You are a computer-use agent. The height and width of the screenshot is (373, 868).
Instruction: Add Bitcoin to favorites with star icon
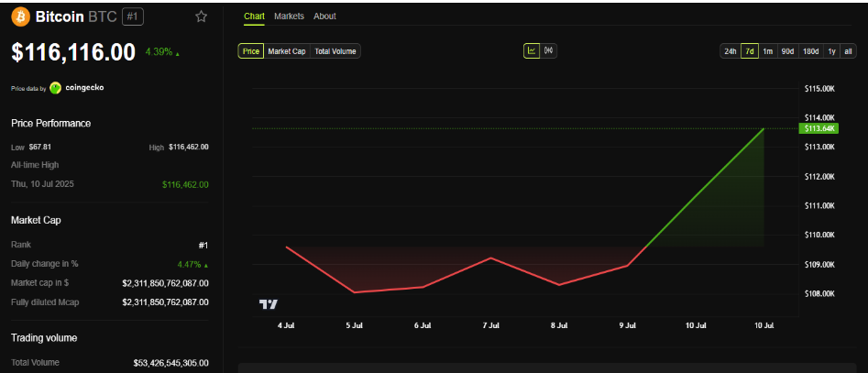coord(201,16)
